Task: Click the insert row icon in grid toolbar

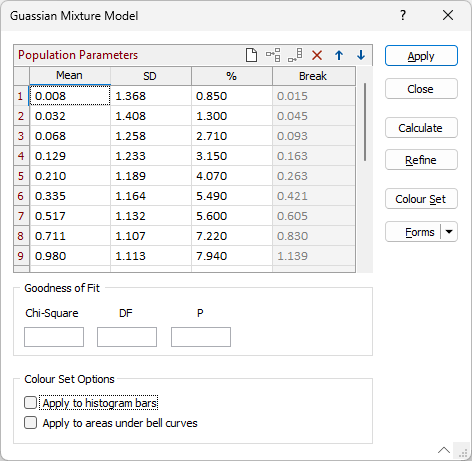Action: click(273, 55)
